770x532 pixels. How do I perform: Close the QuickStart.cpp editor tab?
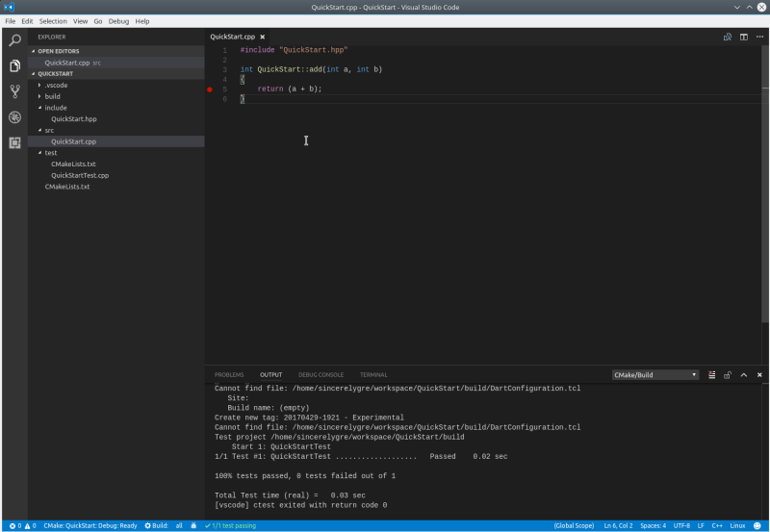coord(262,37)
